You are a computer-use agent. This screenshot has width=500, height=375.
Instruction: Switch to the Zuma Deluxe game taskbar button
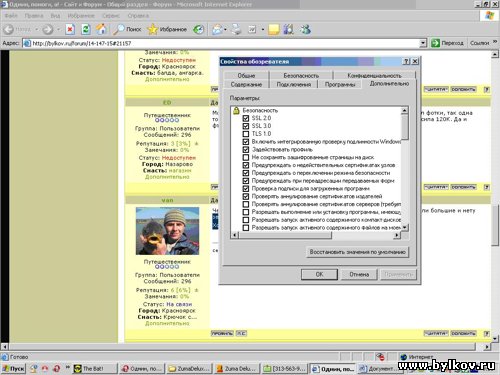[236, 369]
